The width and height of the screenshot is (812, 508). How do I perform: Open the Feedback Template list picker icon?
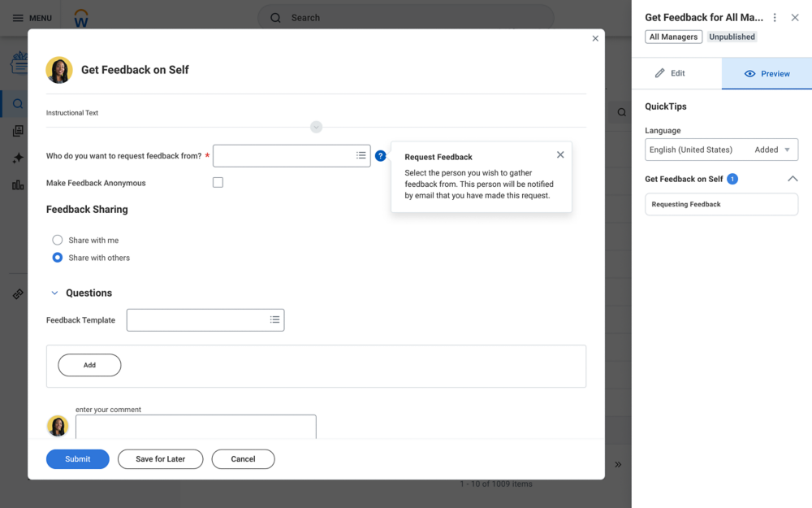(x=275, y=320)
